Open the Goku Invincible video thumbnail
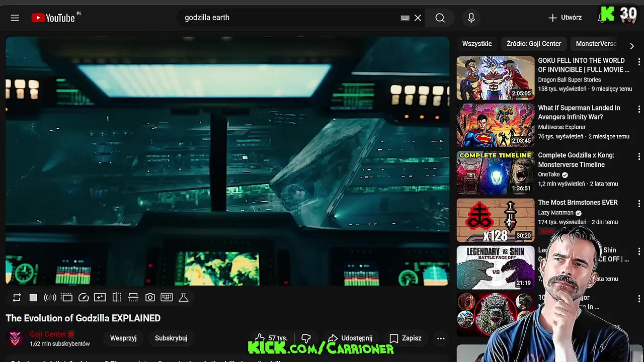 tap(496, 78)
